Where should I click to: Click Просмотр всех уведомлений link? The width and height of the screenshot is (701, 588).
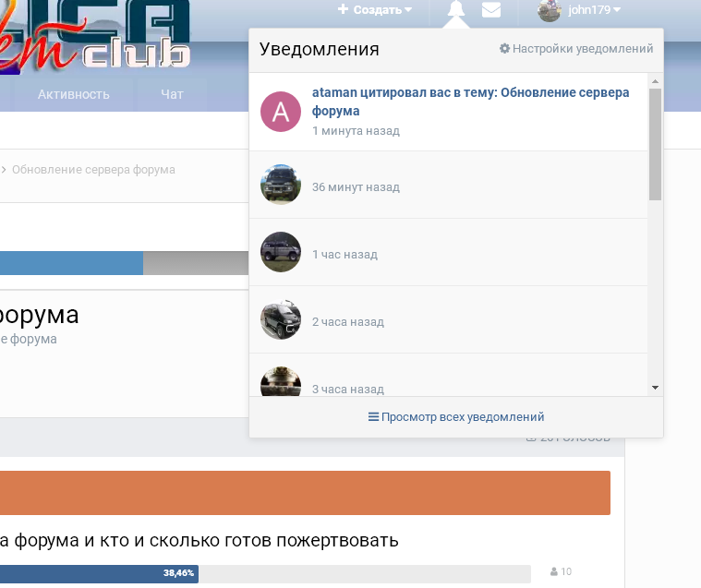456,417
